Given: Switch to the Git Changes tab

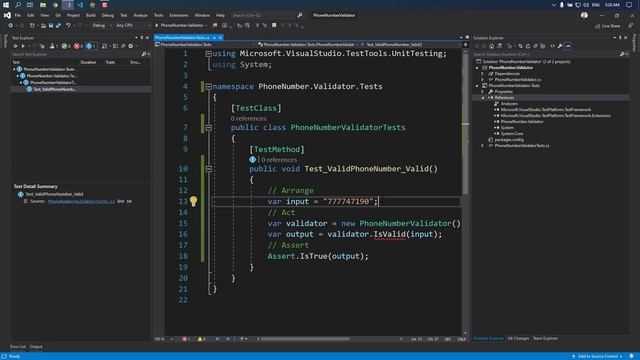Looking at the screenshot, I should 518,338.
